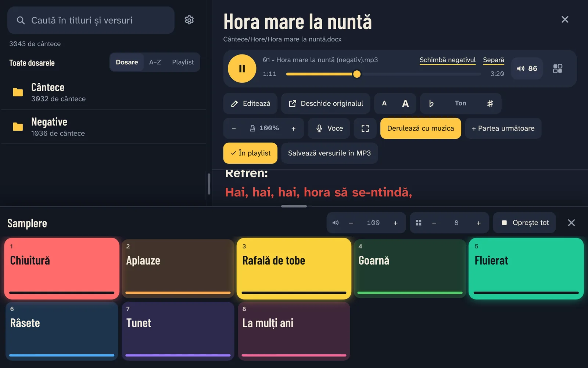588x368 pixels.
Task: Open the sampler grid icon in player
Action: (557, 68)
